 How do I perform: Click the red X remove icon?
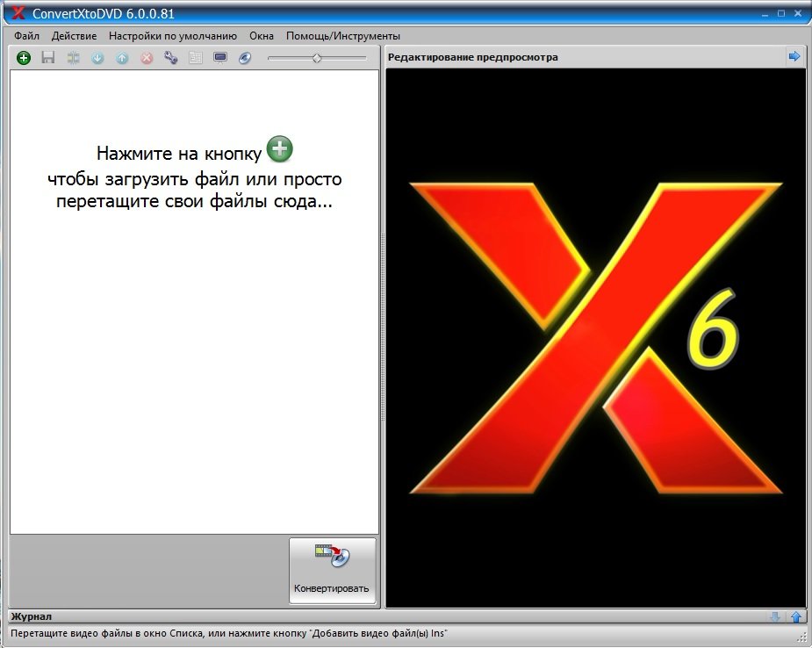[x=147, y=58]
